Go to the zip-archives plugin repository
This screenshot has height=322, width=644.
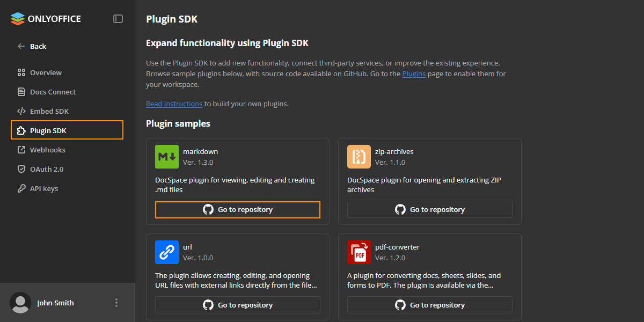(430, 209)
